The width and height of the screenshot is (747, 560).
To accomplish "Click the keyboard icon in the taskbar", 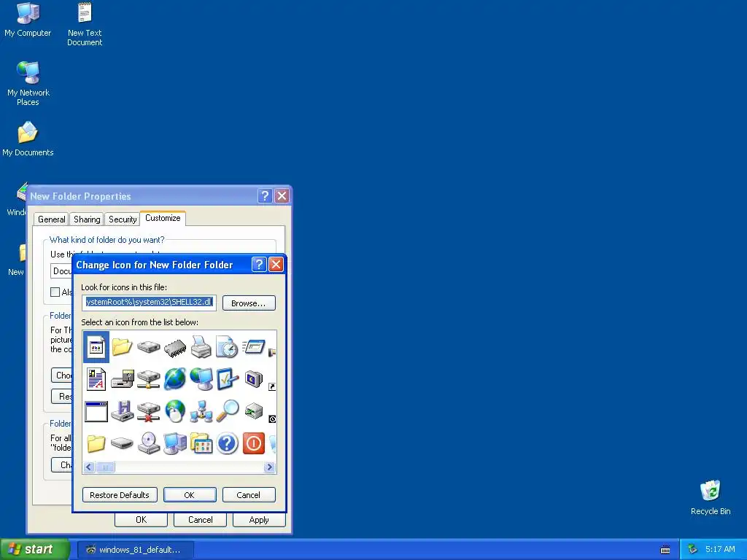I will 665,550.
